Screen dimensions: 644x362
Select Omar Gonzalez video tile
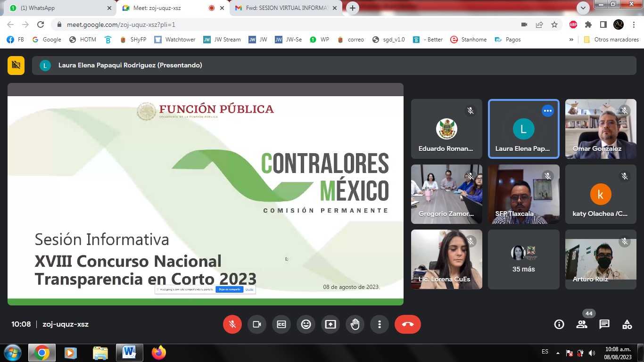point(601,129)
